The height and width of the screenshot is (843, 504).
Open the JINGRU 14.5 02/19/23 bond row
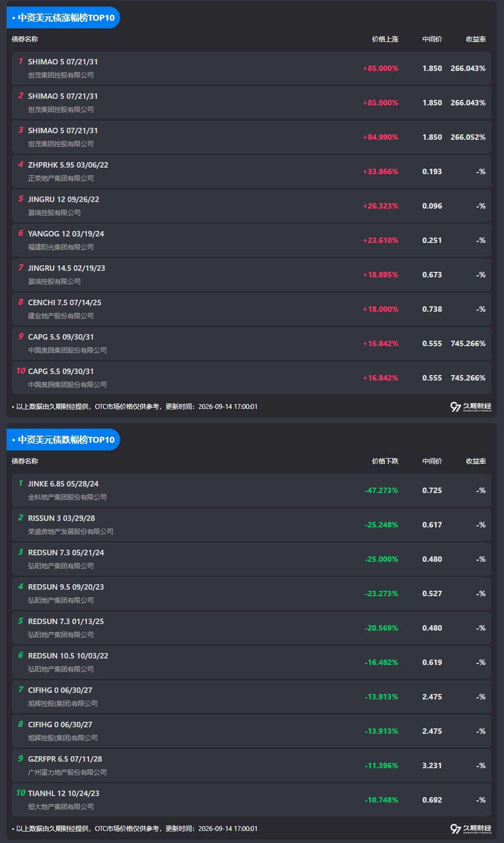tap(252, 275)
